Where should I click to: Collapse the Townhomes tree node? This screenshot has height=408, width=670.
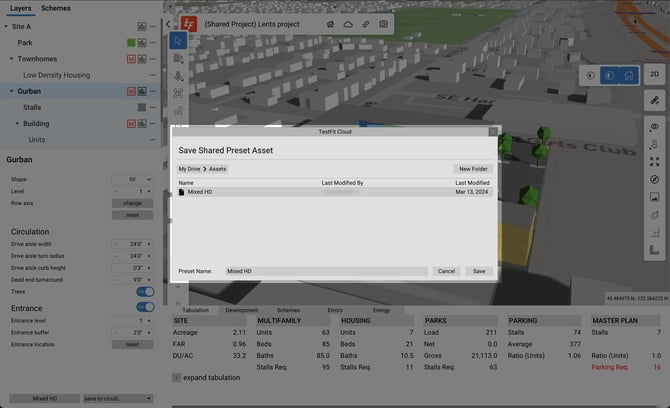(x=12, y=59)
